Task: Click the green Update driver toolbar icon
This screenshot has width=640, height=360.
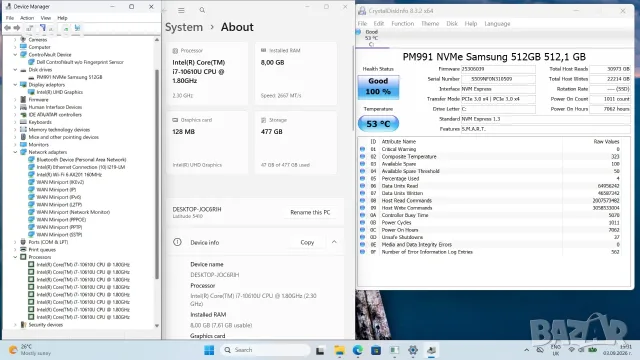Action: point(66,28)
